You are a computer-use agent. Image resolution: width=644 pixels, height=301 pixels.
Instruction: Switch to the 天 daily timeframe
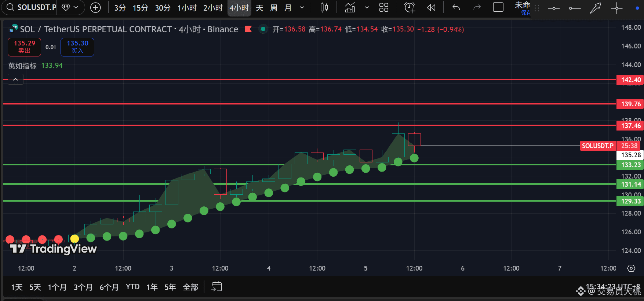point(259,8)
